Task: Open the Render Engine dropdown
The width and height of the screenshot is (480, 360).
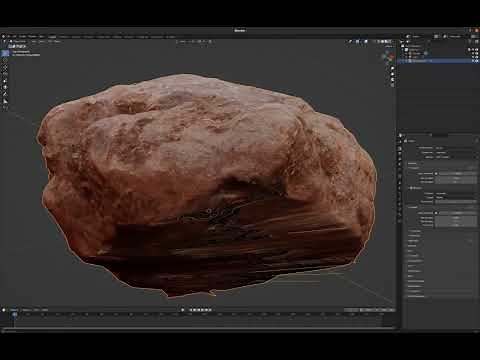Action: pyautogui.click(x=456, y=148)
